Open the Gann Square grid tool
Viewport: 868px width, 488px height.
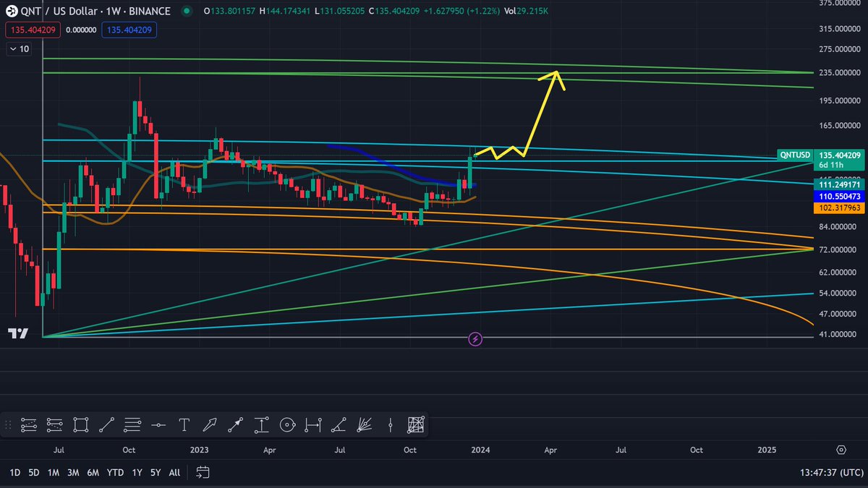pyautogui.click(x=417, y=425)
